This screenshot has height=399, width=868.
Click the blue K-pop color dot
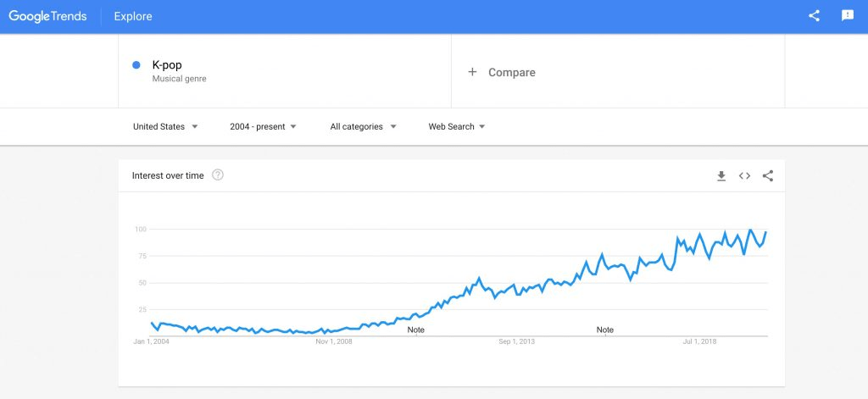click(x=136, y=65)
